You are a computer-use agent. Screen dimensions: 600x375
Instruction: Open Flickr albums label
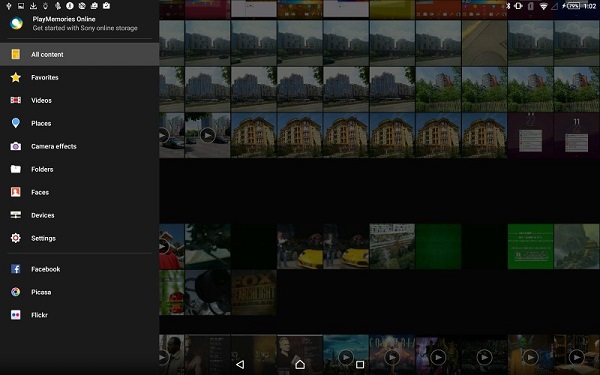click(39, 315)
